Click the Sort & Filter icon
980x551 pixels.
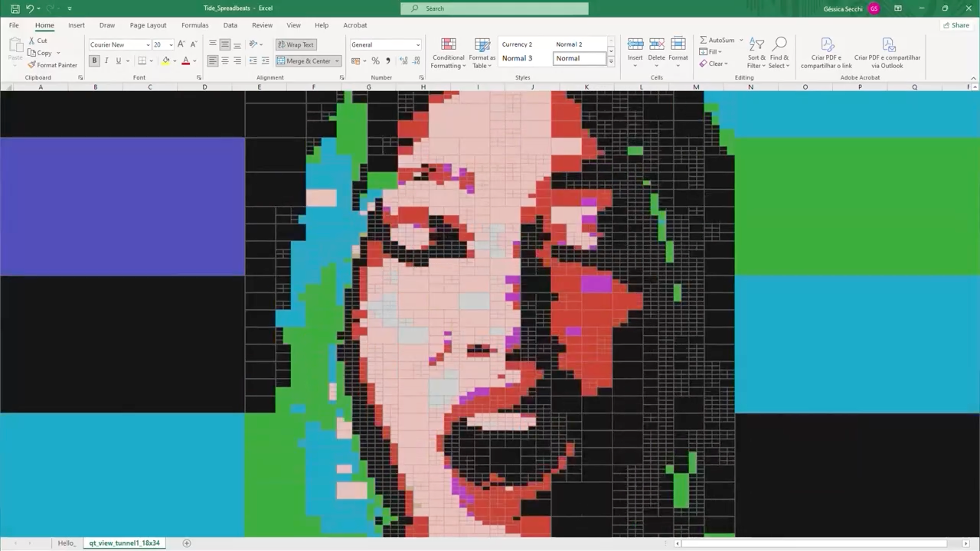point(756,53)
